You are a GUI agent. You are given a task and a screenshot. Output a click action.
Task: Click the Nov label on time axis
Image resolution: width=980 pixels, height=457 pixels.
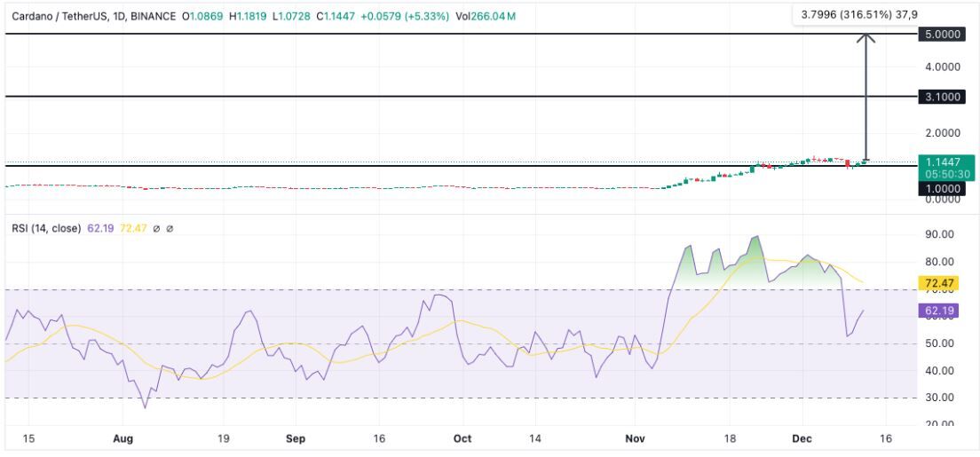635,439
